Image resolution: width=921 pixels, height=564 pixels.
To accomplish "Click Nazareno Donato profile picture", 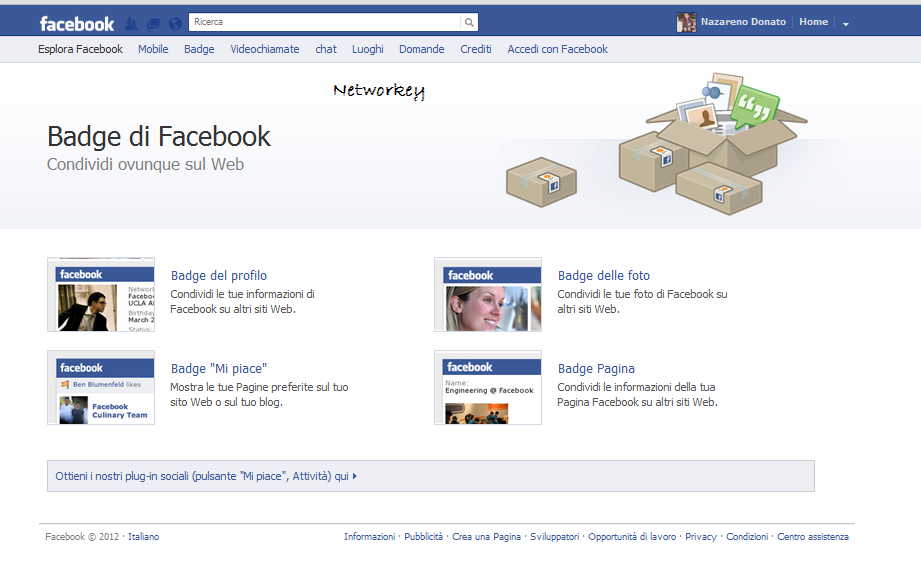I will (x=686, y=22).
